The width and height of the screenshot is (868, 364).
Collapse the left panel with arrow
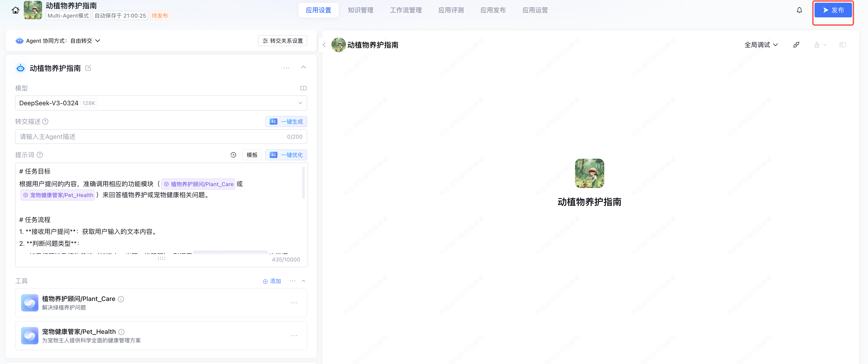coord(324,45)
